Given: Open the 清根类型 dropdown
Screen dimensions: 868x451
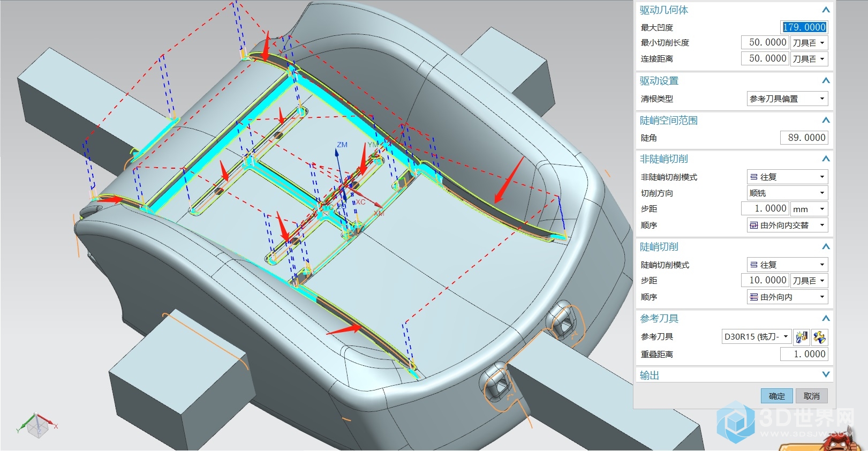Looking at the screenshot, I should 787,99.
